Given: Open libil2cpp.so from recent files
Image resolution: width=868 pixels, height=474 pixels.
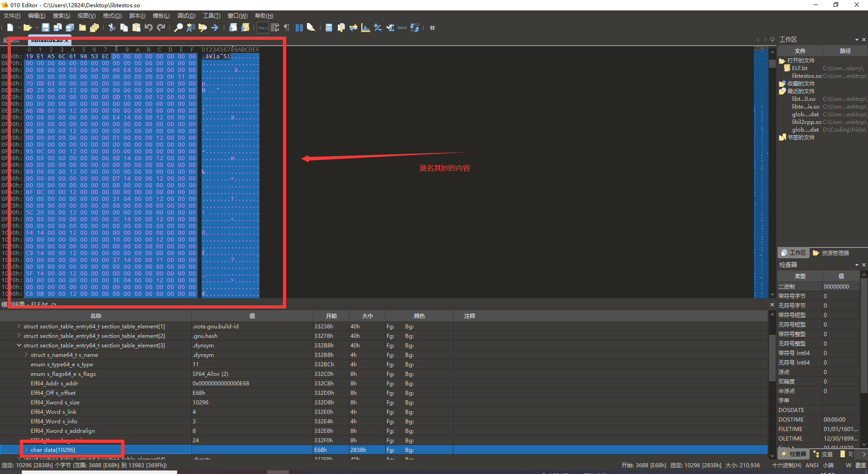Looking at the screenshot, I should 807,122.
